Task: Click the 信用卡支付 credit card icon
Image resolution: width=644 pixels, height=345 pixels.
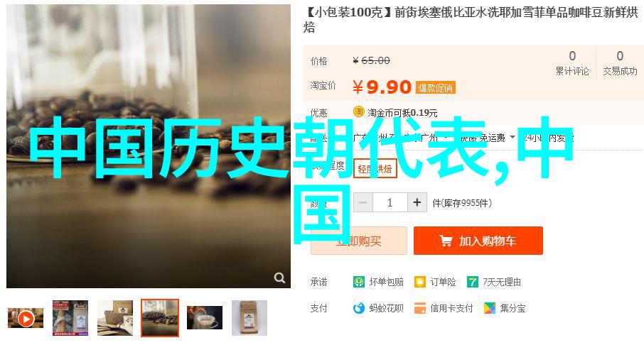Action: 420,308
